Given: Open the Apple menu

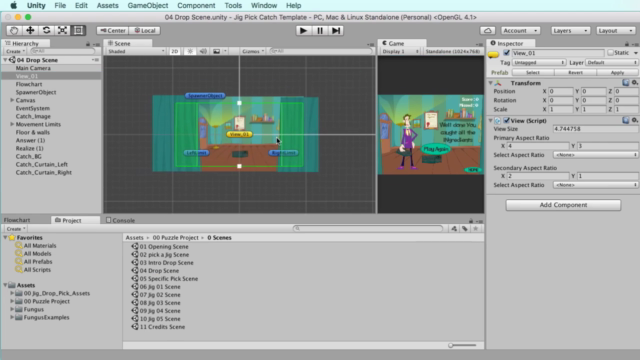Looking at the screenshot, I should click(13, 5).
